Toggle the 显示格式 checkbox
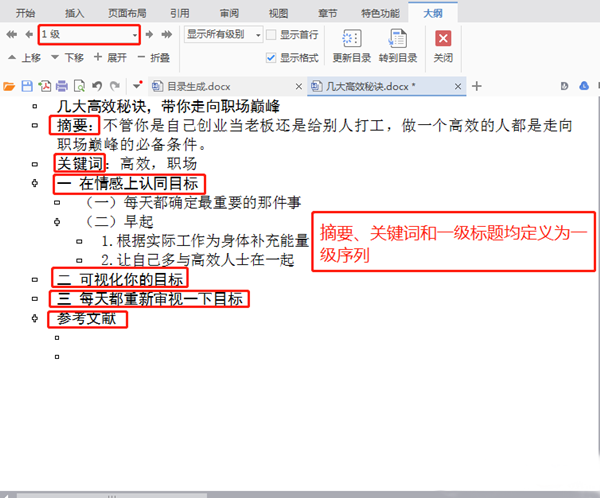The height and width of the screenshot is (498, 600). coord(271,58)
